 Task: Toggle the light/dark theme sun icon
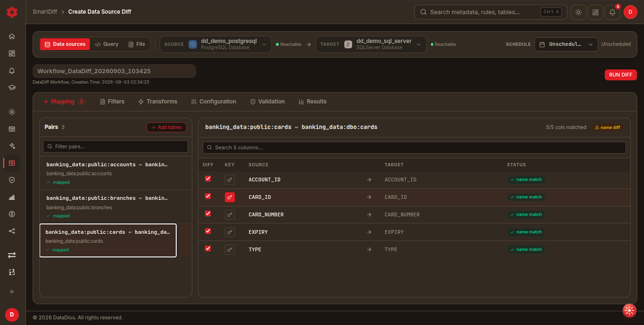pos(578,12)
